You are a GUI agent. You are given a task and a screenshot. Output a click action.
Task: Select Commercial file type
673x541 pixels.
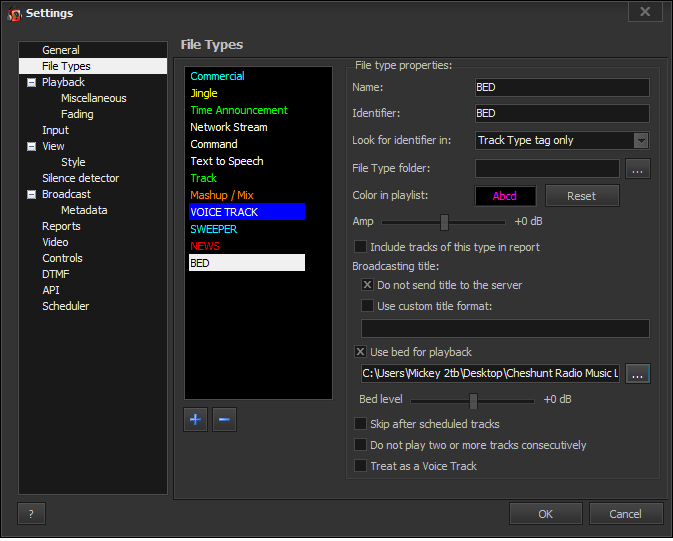(x=217, y=76)
